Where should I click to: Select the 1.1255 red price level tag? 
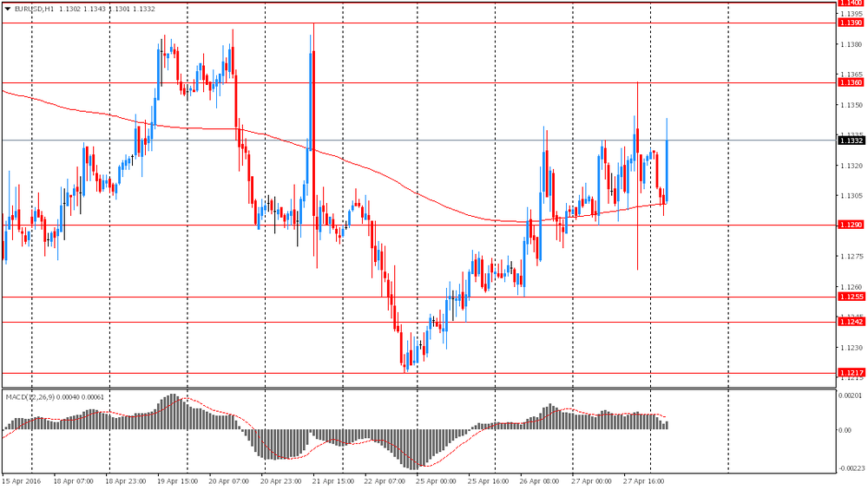(x=850, y=297)
